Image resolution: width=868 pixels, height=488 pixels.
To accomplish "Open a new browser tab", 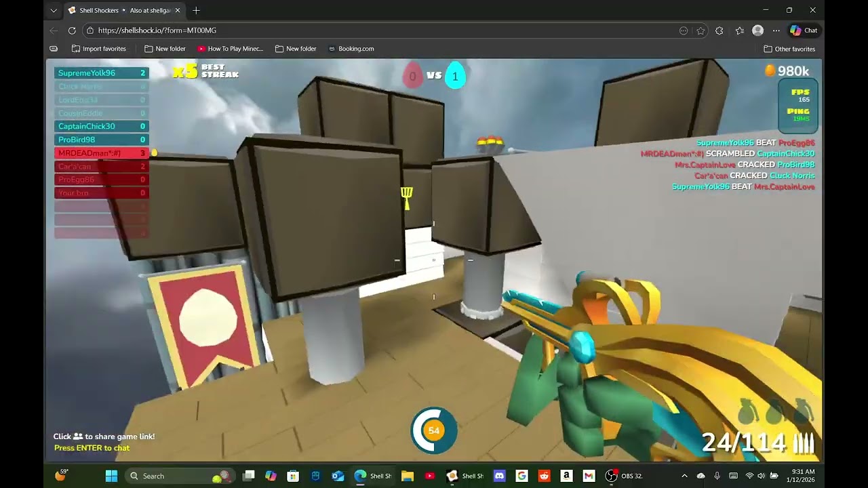I will (196, 10).
